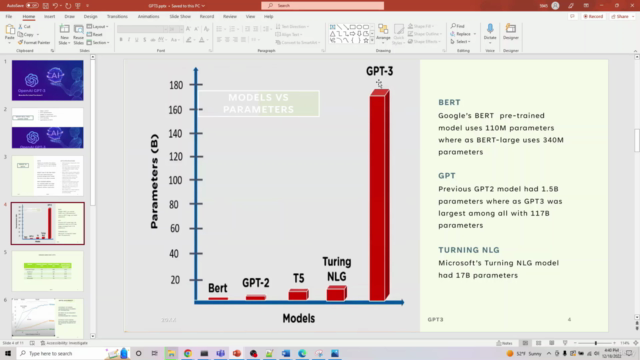The height and width of the screenshot is (360, 640).
Task: Collapse the ribbon with the chevron
Action: pyautogui.click(x=635, y=51)
